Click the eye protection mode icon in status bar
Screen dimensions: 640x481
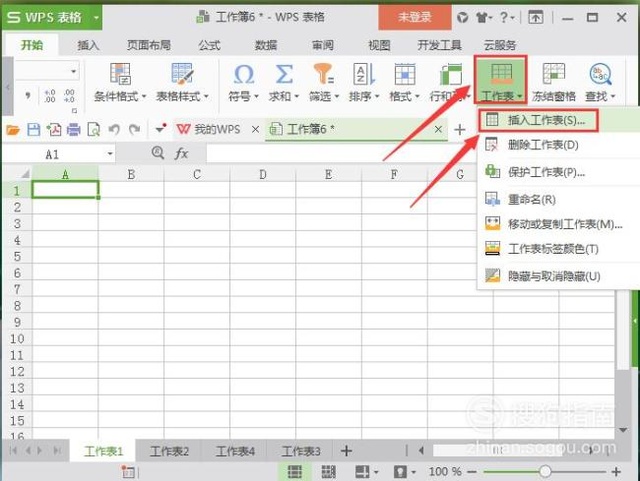[400, 472]
